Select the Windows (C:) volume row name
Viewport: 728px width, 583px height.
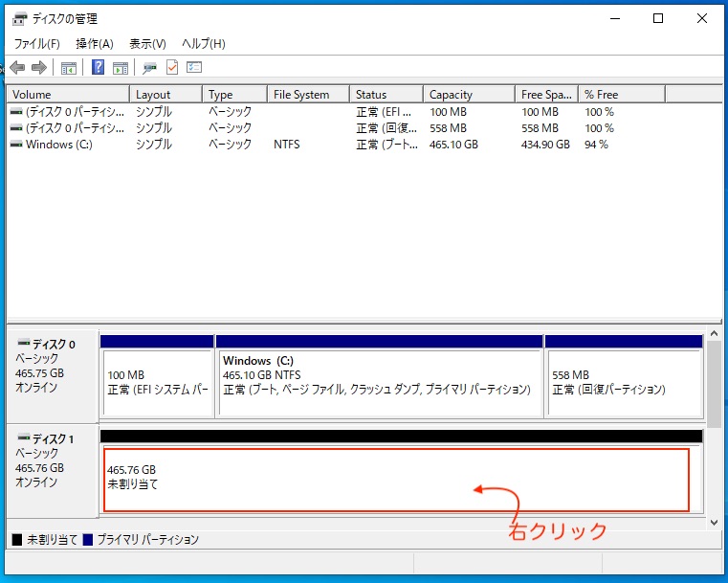tap(59, 145)
